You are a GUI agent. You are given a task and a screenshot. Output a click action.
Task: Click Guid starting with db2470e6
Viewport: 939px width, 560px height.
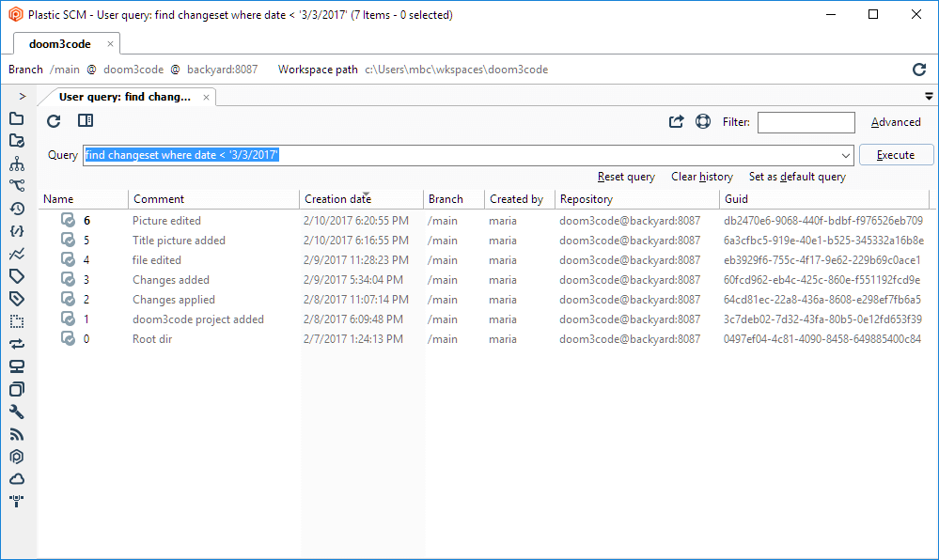[x=822, y=221]
